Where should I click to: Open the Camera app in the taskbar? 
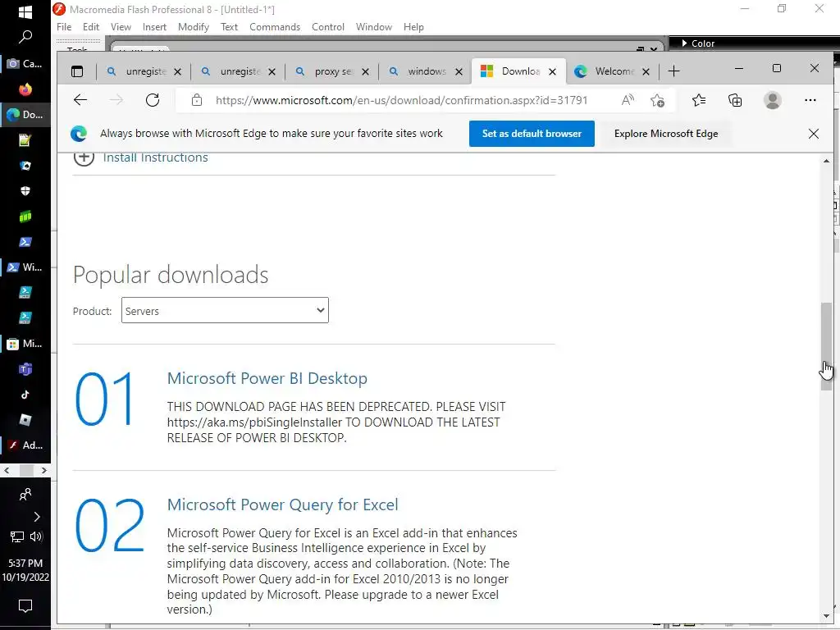(25, 63)
